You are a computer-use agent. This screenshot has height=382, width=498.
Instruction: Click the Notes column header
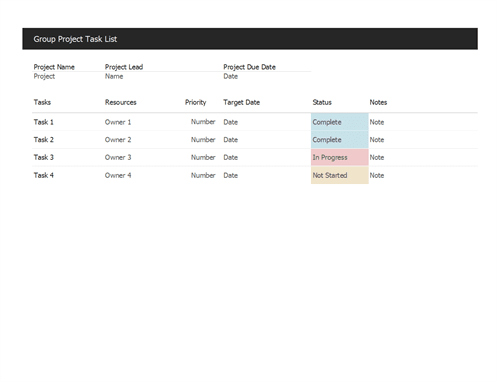(x=378, y=102)
